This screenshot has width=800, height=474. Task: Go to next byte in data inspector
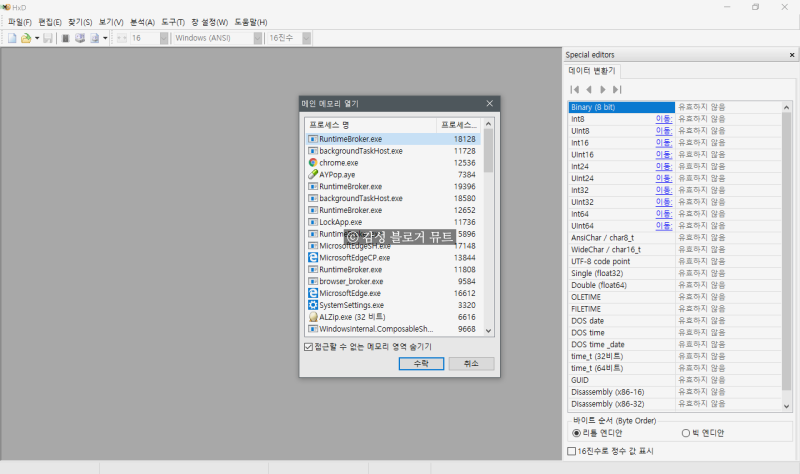click(603, 90)
